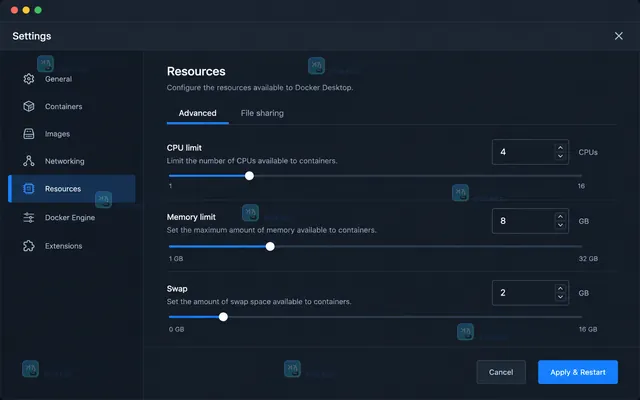Go to Networking settings

[x=72, y=161]
